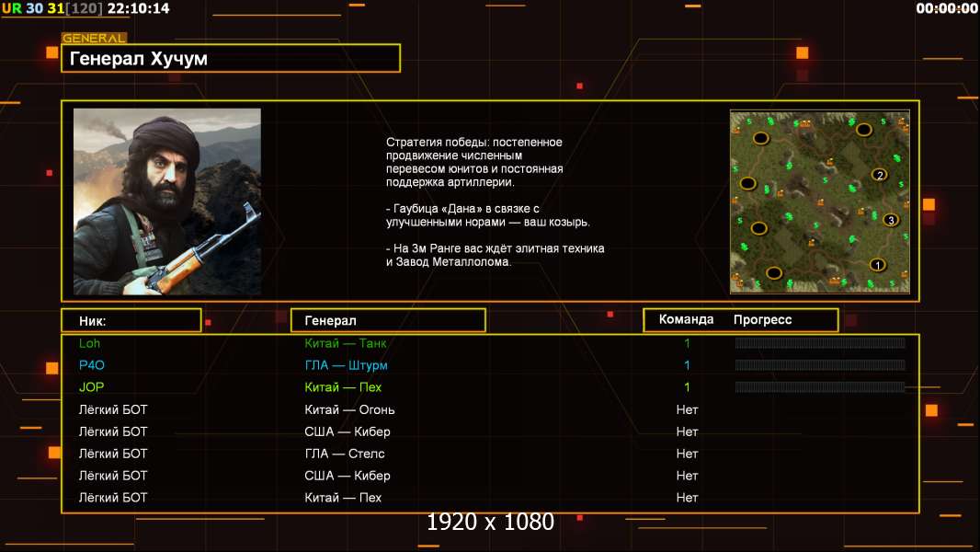980x552 pixels.
Task: Select start position marker 3 on minimap
Action: pos(891,220)
